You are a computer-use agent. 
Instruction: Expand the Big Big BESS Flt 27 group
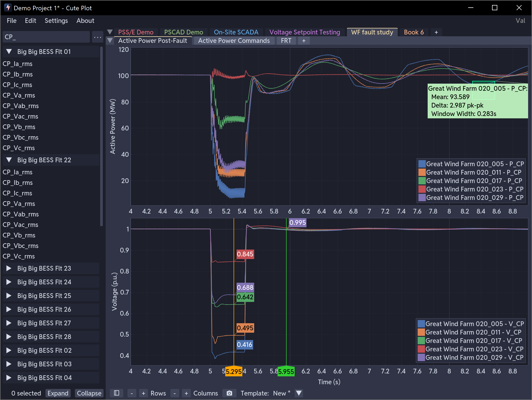click(9, 323)
